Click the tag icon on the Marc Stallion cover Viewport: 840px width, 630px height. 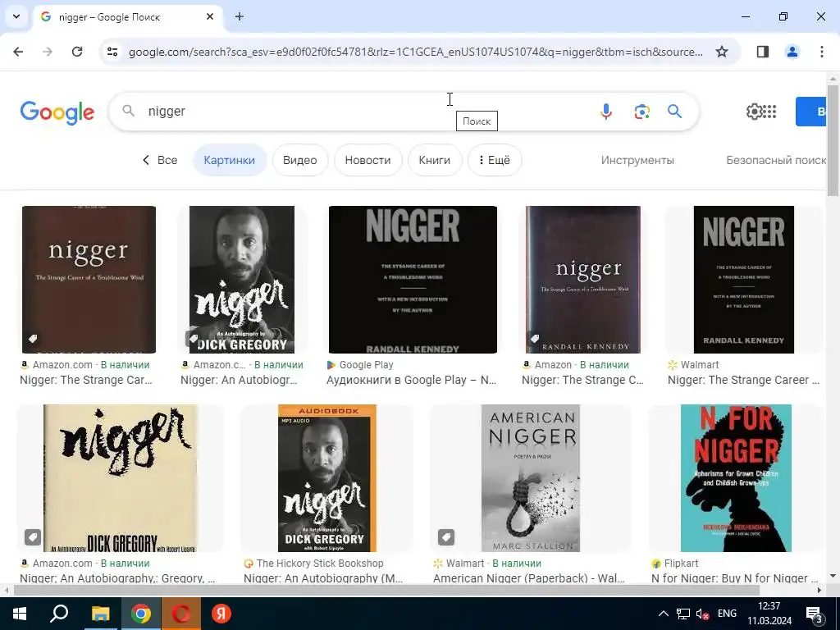click(445, 536)
